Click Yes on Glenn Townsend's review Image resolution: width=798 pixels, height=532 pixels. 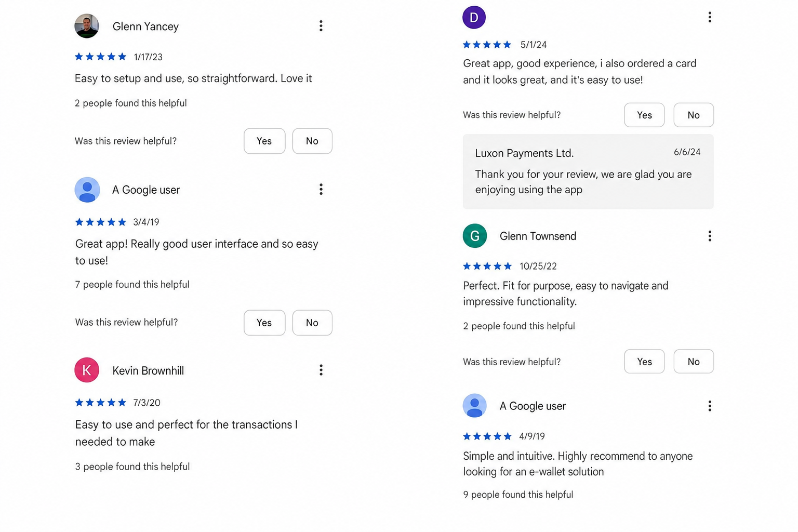click(644, 361)
